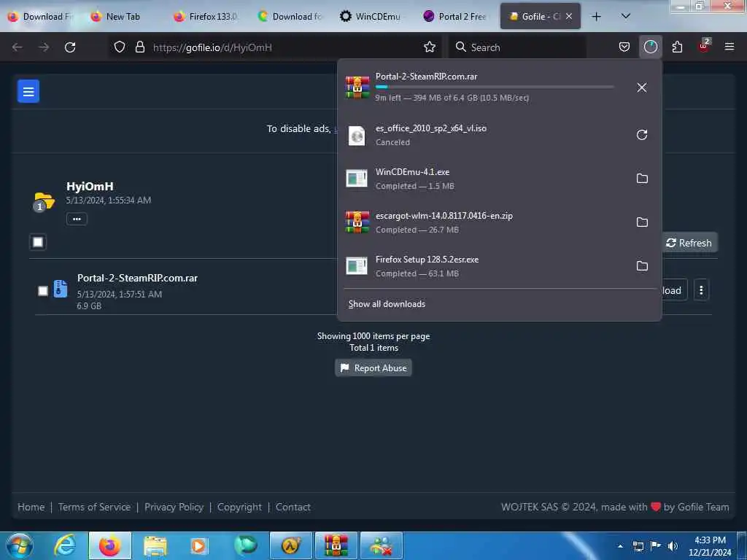The image size is (747, 560).
Task: Open the Contact footer link
Action: click(x=293, y=507)
